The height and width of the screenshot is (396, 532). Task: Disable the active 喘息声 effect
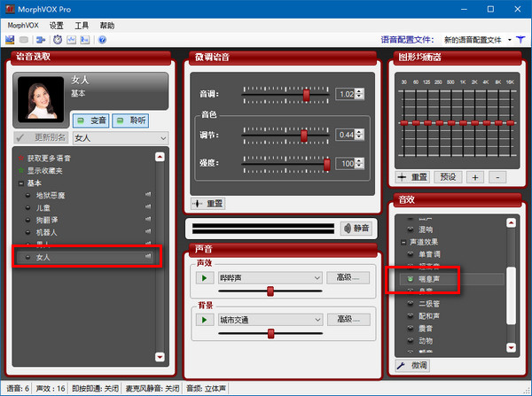pos(411,279)
